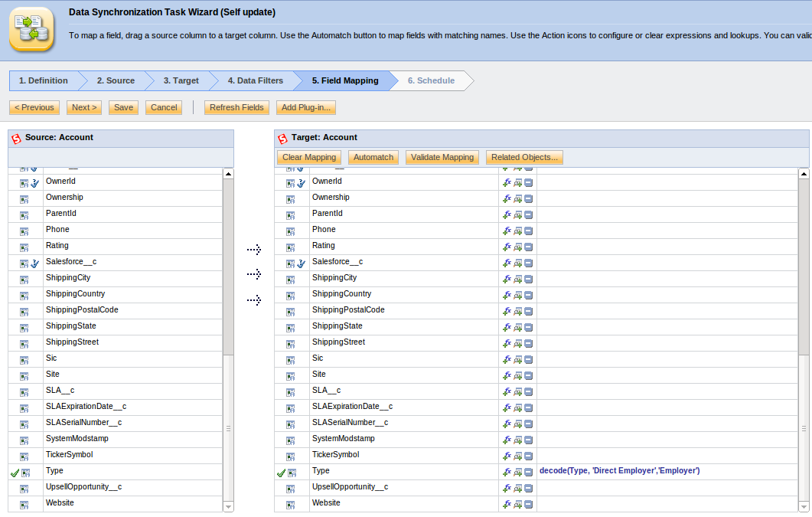Click the field type icon next to Salesforce__c

point(23,262)
